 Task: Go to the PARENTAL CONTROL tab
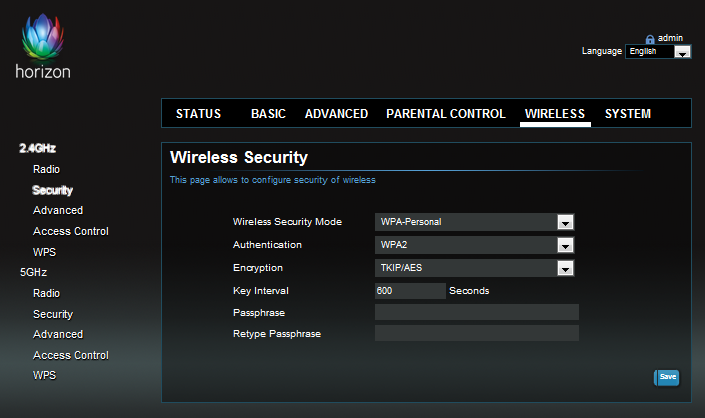[446, 114]
